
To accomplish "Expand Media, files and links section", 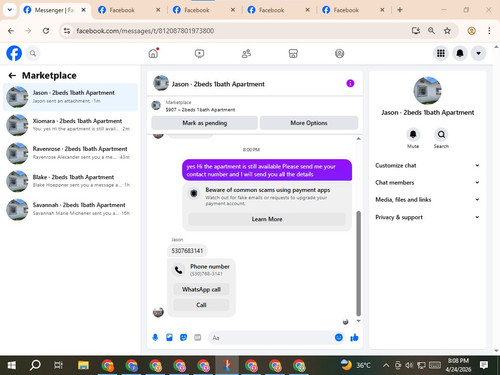I will pos(427,200).
